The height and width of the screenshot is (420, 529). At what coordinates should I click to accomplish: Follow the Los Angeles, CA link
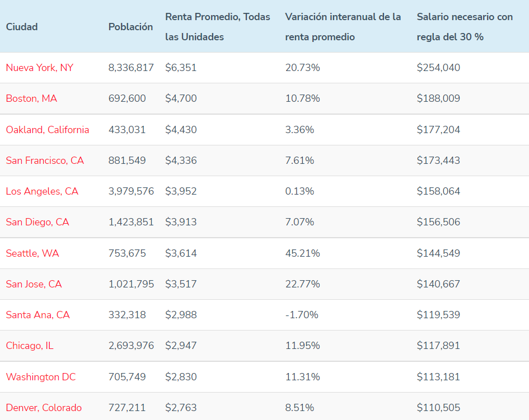[x=42, y=191]
